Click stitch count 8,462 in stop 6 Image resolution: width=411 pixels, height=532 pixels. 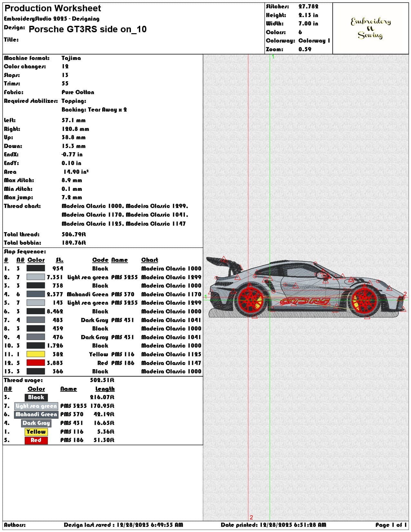click(x=55, y=311)
